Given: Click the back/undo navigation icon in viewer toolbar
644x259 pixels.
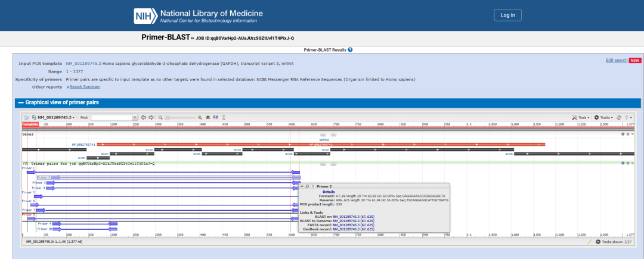Looking at the screenshot, I should click(x=27, y=117).
